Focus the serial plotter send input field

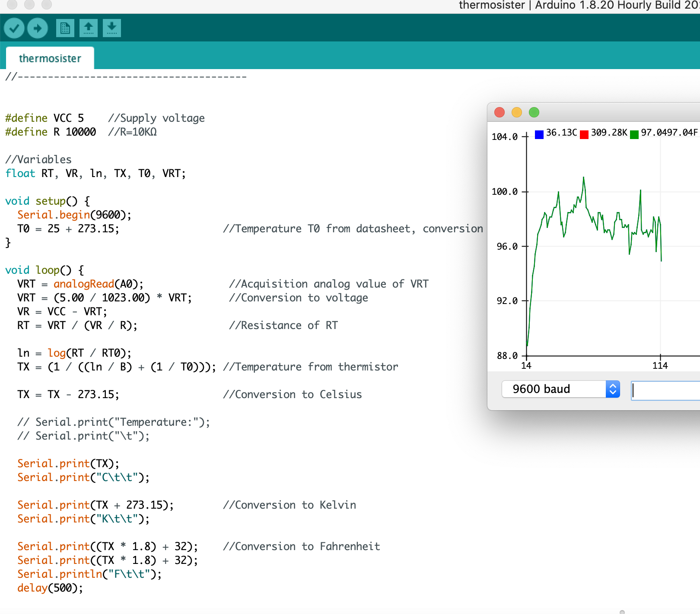[665, 390]
